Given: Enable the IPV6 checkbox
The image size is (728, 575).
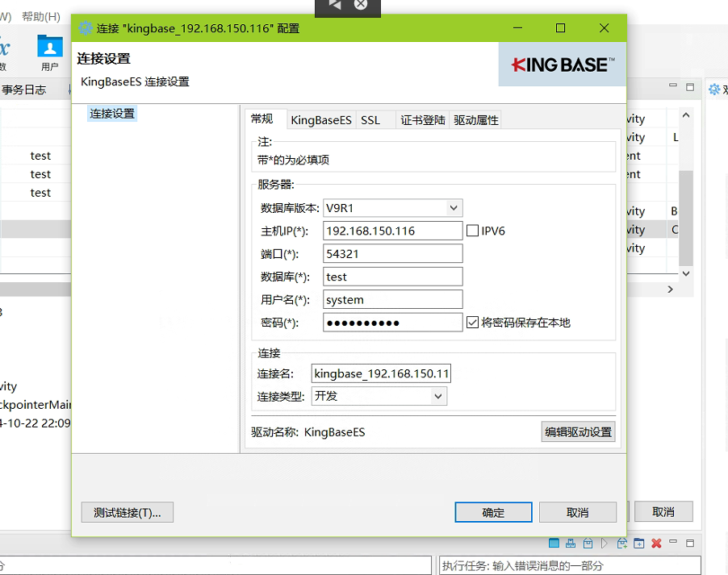Looking at the screenshot, I should tap(473, 231).
